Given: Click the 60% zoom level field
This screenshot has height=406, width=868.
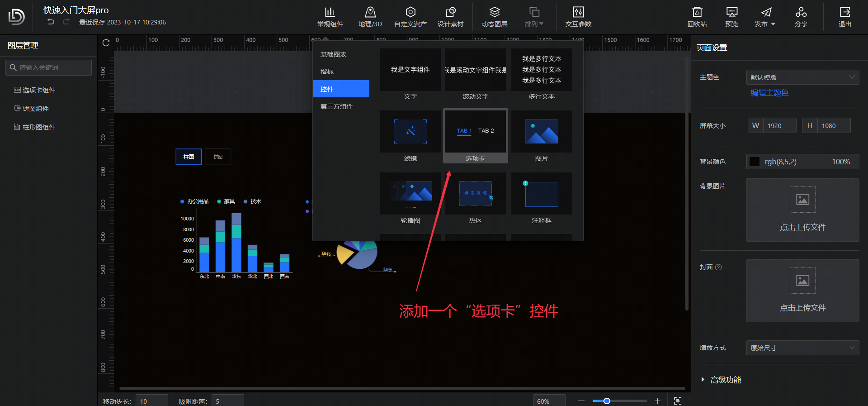Looking at the screenshot, I should pos(549,401).
